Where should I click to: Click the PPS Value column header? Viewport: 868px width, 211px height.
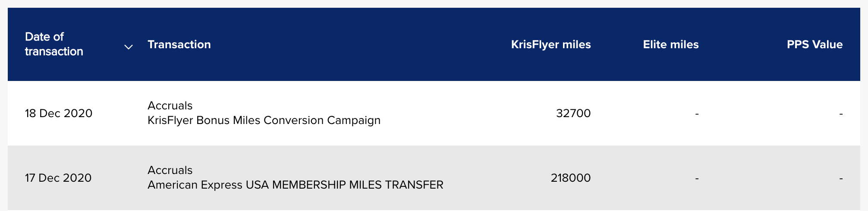[815, 44]
